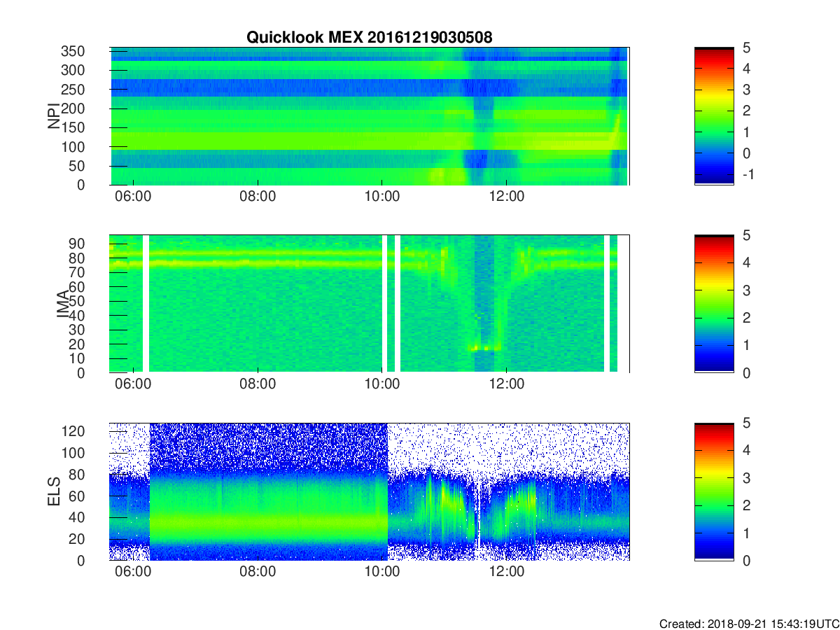Click the NPI panel colorbar
Viewport: 840px width, 630px height.
[x=714, y=116]
